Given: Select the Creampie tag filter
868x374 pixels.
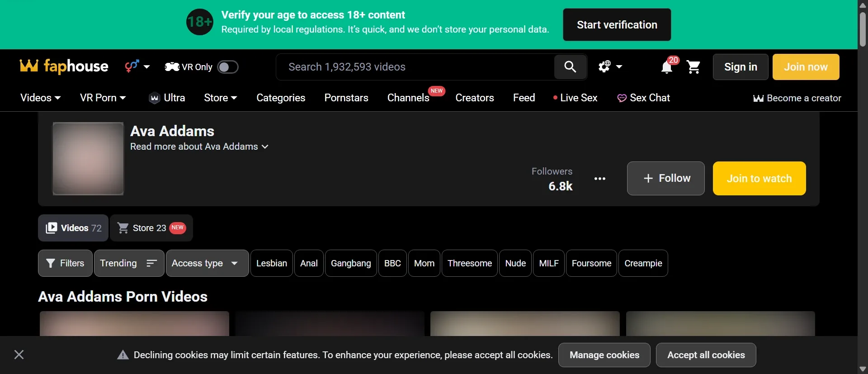Looking at the screenshot, I should (643, 263).
